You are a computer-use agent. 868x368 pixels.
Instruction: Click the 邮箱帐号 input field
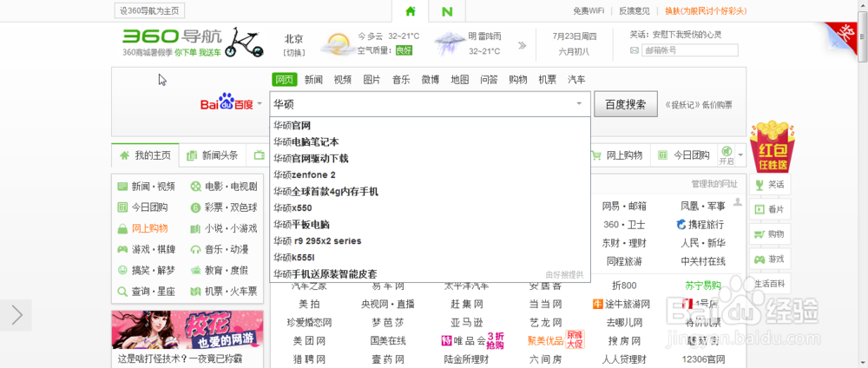tap(690, 50)
